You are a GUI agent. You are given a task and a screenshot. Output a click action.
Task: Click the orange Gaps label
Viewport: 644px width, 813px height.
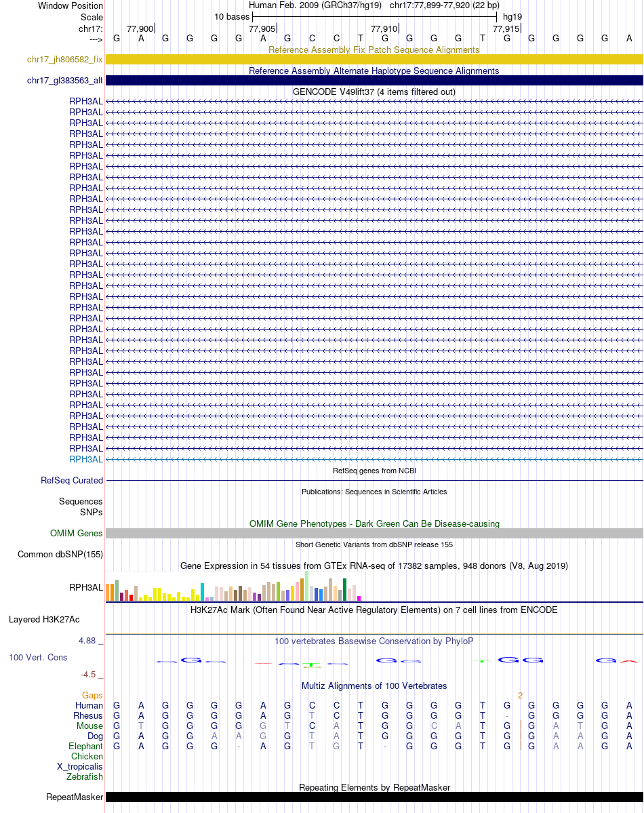coord(92,695)
